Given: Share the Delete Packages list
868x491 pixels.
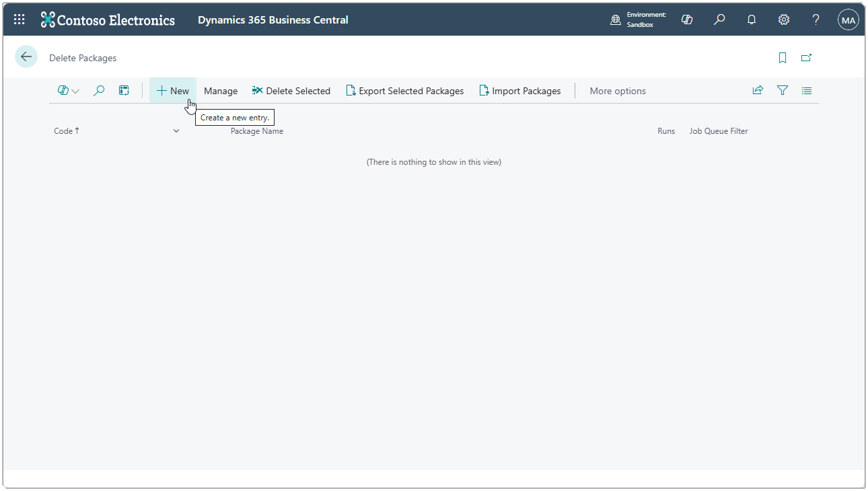Looking at the screenshot, I should click(x=758, y=90).
